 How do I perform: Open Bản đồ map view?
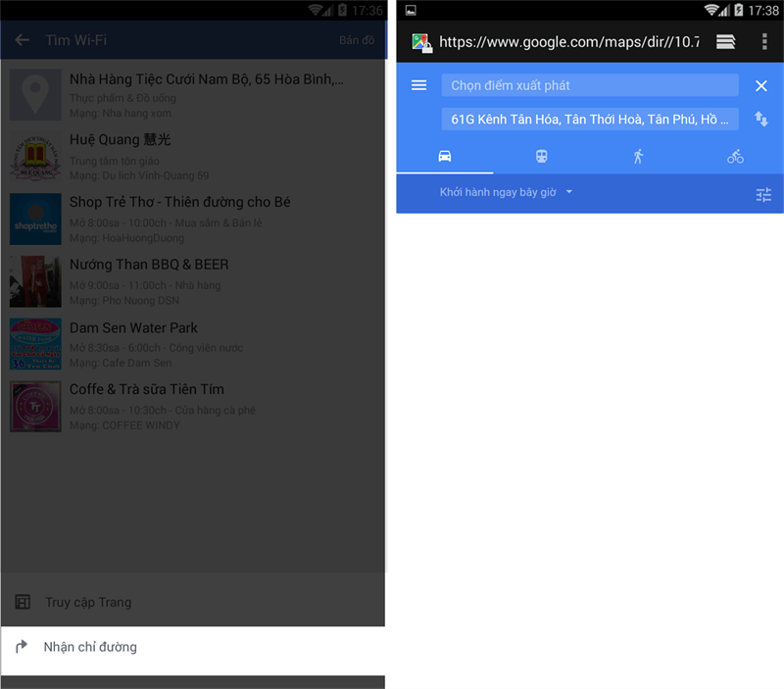(x=357, y=40)
